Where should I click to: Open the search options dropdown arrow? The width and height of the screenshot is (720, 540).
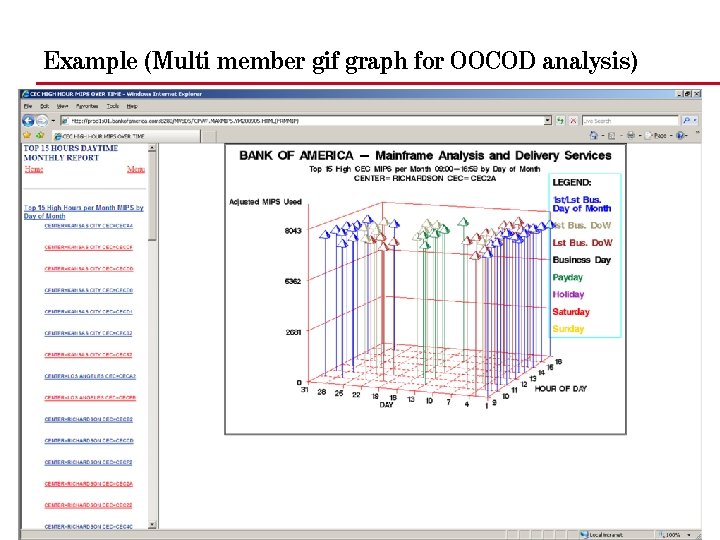(695, 120)
